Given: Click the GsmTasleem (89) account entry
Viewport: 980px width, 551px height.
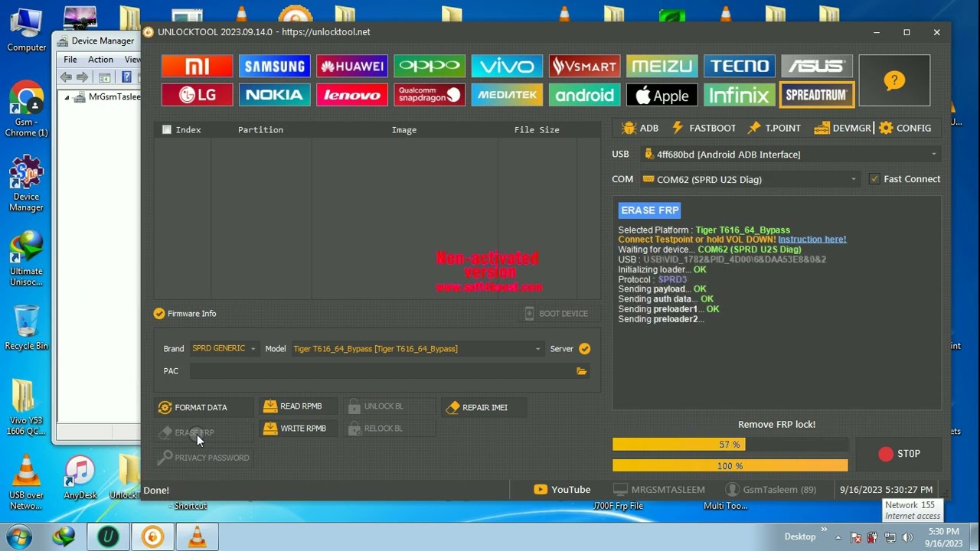Looking at the screenshot, I should (771, 490).
